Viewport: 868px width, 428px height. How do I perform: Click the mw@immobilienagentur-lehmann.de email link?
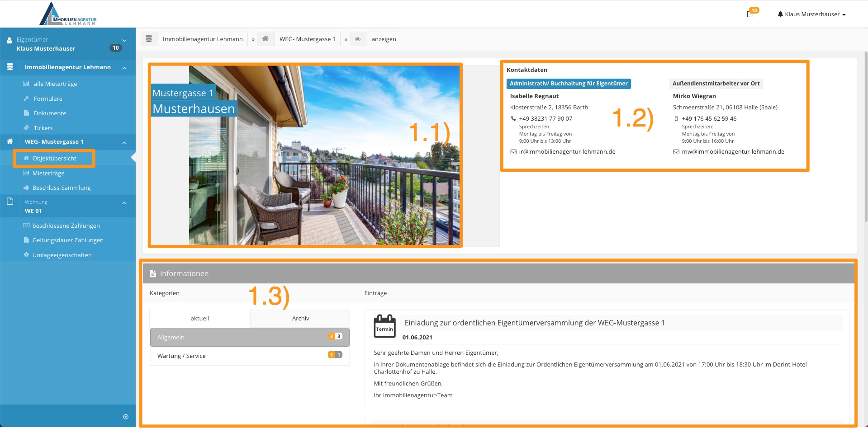coord(733,152)
